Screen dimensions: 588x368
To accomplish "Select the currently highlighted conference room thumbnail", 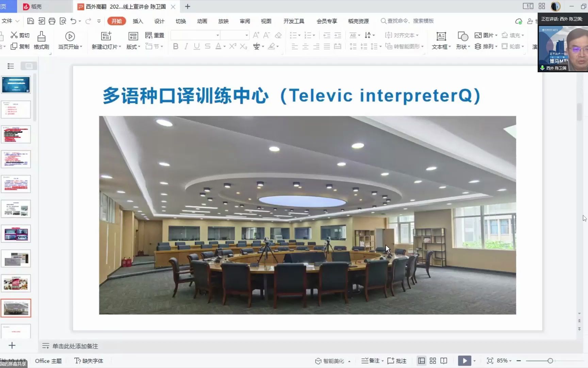I will 16,308.
